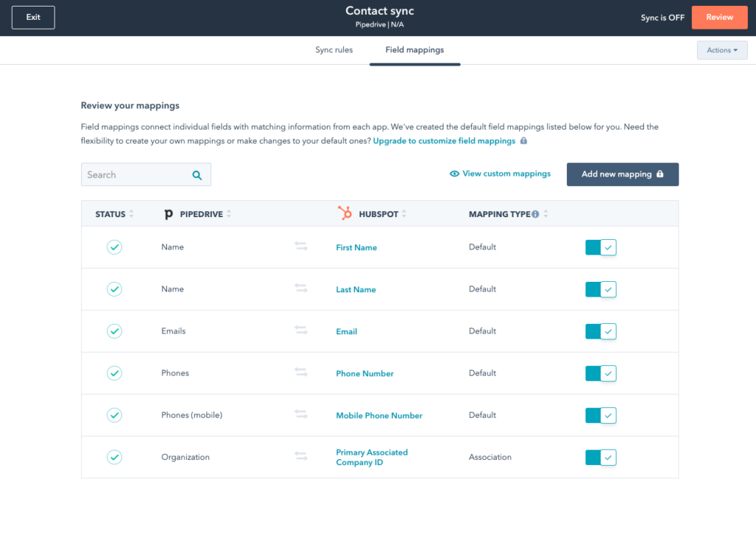The width and height of the screenshot is (756, 538).
Task: Disable the Last Name mapping toggle
Action: [601, 289]
